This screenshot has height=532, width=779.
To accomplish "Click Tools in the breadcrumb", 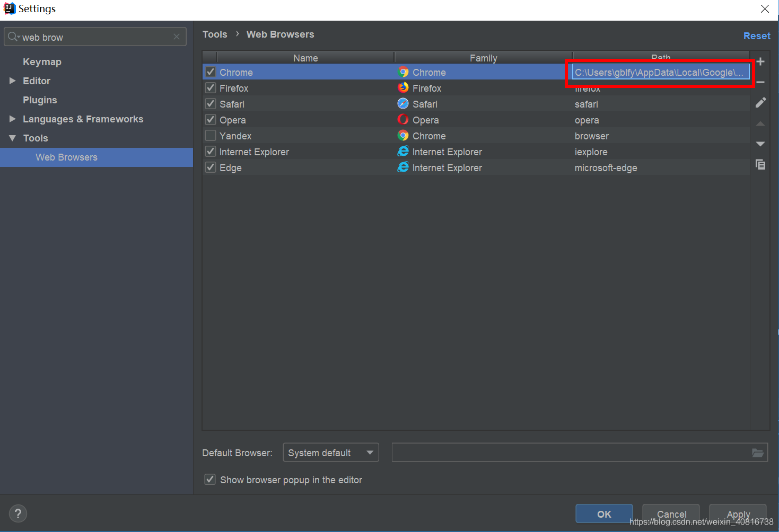I will click(x=215, y=34).
